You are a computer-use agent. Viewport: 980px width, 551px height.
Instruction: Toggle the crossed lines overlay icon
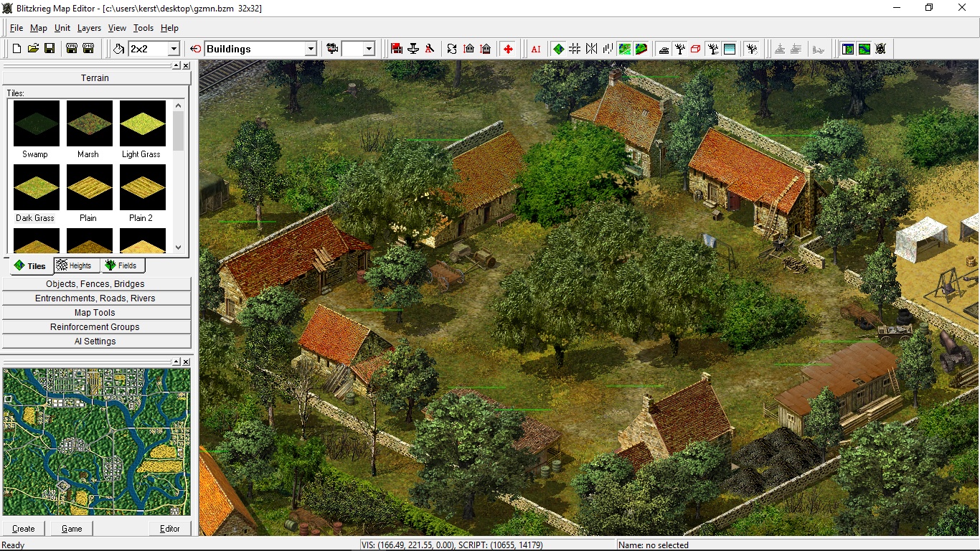pos(591,49)
